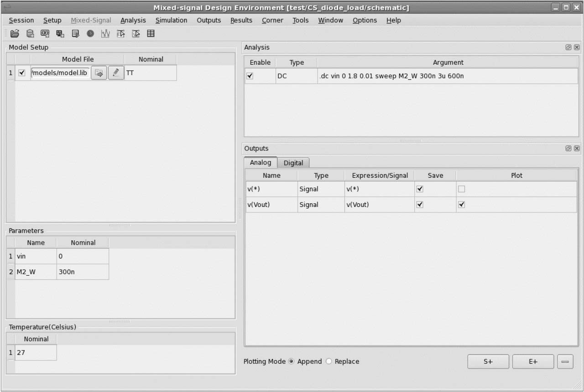The image size is (584, 392).
Task: Click the M2_W nominal value cell
Action: [83, 272]
